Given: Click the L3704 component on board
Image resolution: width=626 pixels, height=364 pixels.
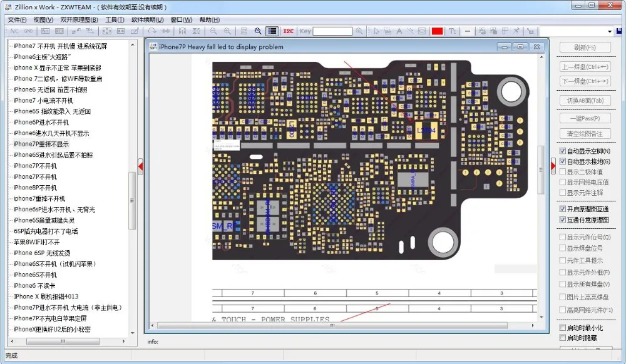Looking at the screenshot, I should coord(426,130).
